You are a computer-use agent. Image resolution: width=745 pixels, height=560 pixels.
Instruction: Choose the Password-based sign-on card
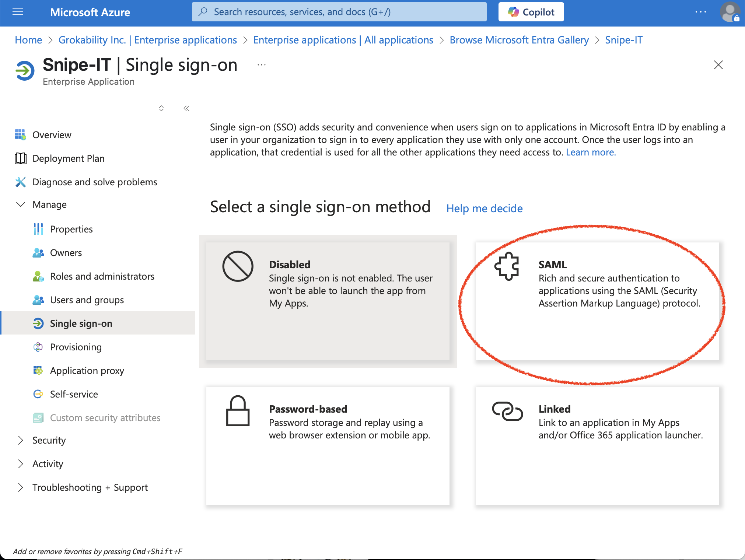(x=328, y=445)
